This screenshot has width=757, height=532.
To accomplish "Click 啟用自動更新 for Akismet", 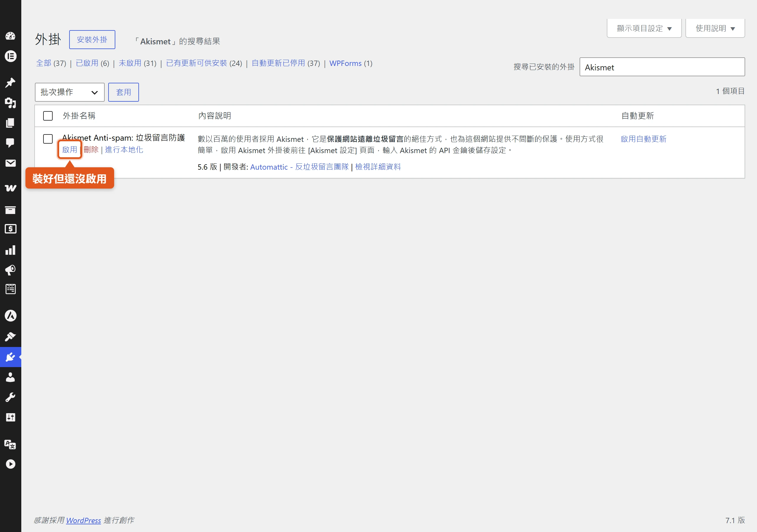I will 643,139.
